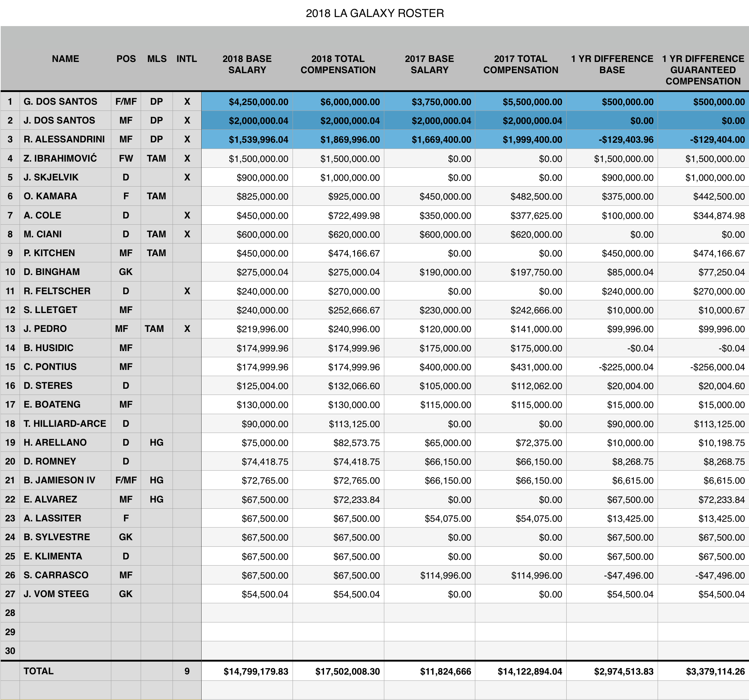Click J. SKJELVIK name cell
The image size is (749, 700).
pos(66,177)
